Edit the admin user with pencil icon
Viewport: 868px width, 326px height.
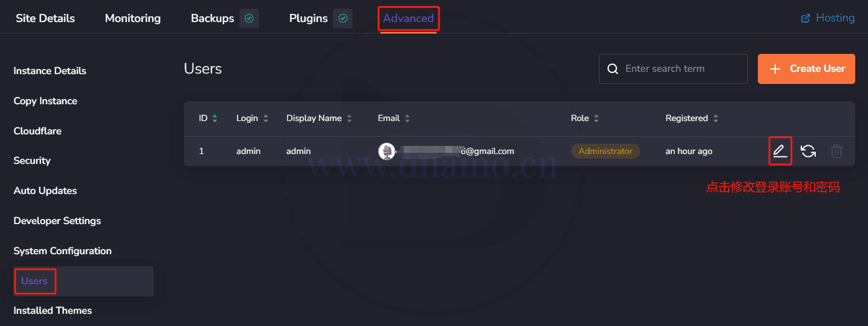(x=780, y=151)
